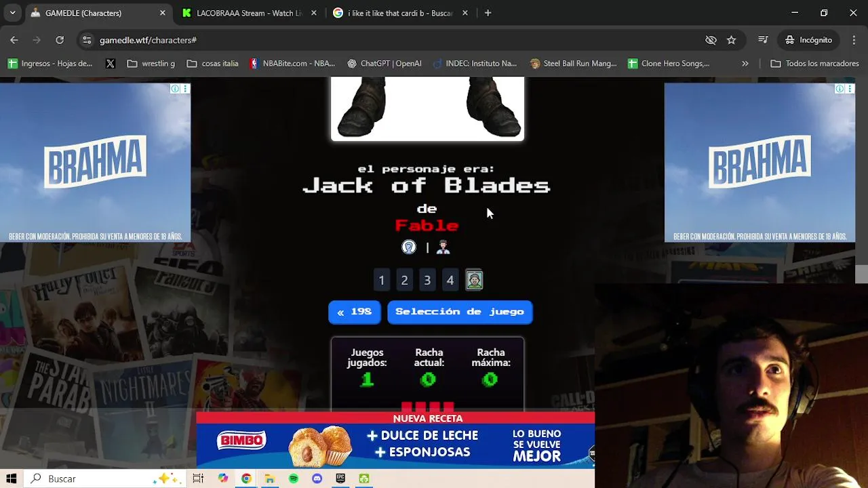Open Ingresos - Hojas de... bookmark
The width and height of the screenshot is (868, 488).
coord(50,64)
